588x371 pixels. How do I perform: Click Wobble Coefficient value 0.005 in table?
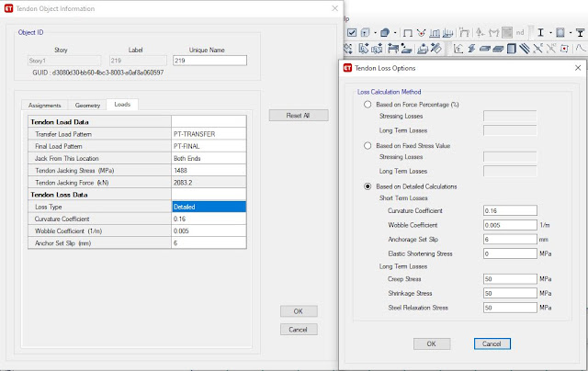coord(209,230)
